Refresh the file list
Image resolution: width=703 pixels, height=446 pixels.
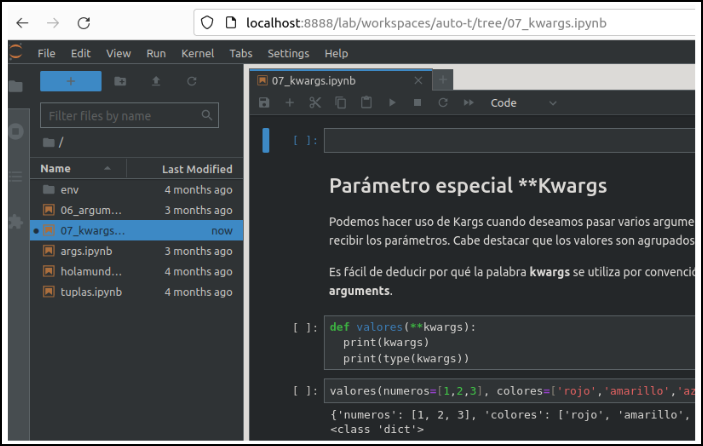point(191,81)
